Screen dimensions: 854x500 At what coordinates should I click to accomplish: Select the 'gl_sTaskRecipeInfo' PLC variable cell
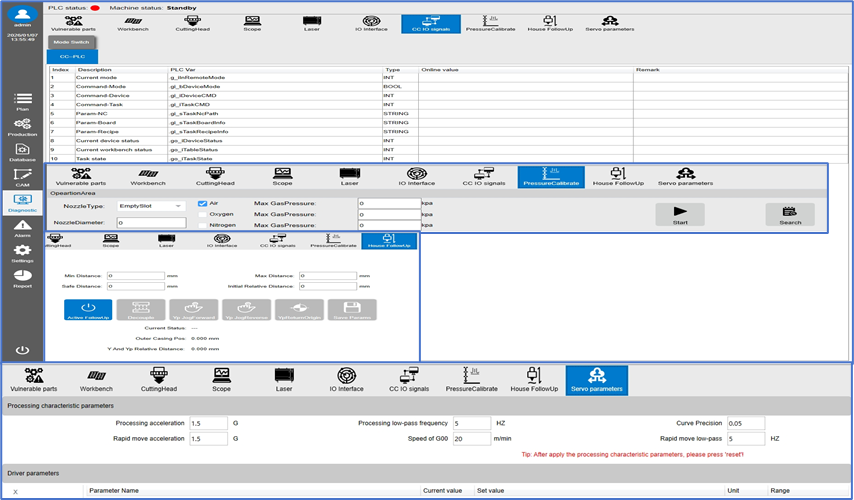tap(276, 132)
